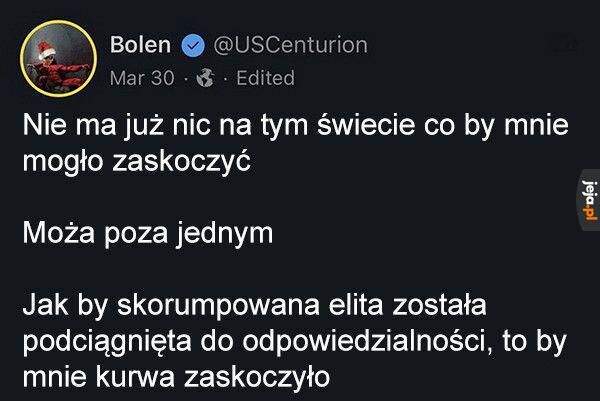Click the Santa hat in the avatar
This screenshot has width=600, height=401.
(x=46, y=49)
